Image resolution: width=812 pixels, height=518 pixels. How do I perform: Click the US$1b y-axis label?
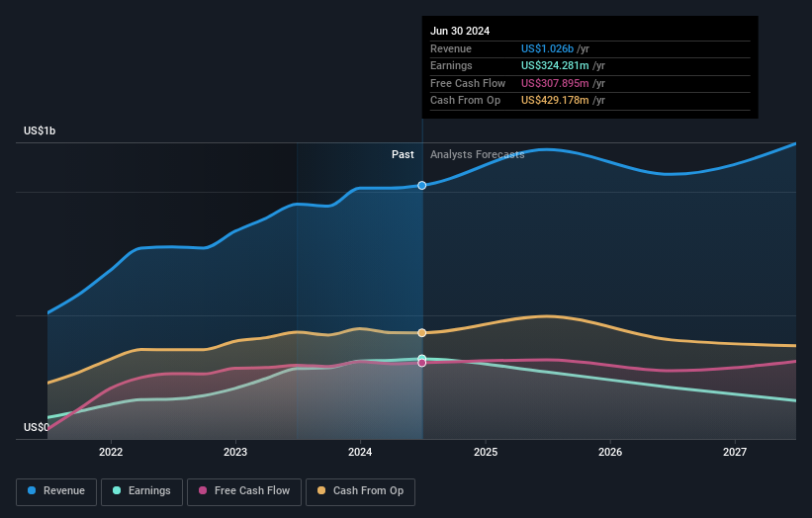(x=40, y=130)
